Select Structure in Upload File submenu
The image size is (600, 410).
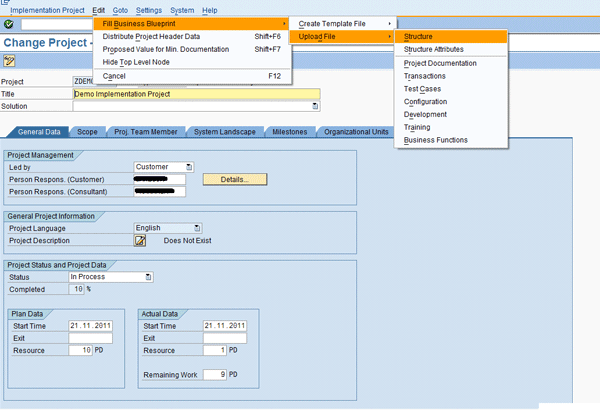click(419, 36)
